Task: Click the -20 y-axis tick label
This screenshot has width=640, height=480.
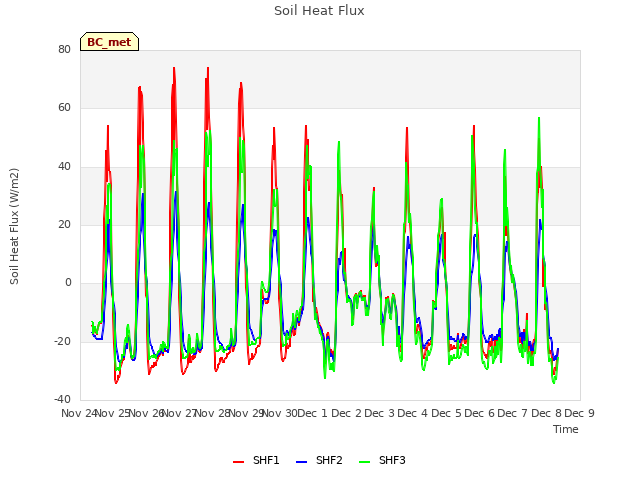Action: coord(62,341)
